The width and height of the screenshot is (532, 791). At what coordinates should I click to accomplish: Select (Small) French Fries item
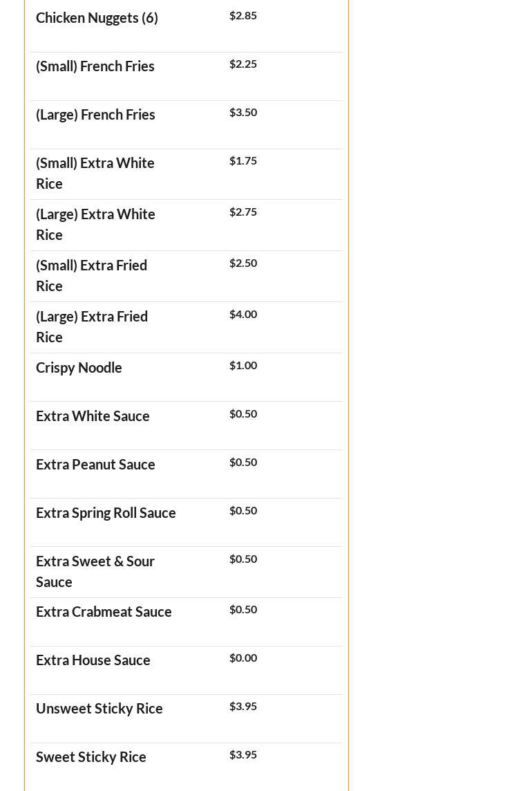[x=95, y=66]
